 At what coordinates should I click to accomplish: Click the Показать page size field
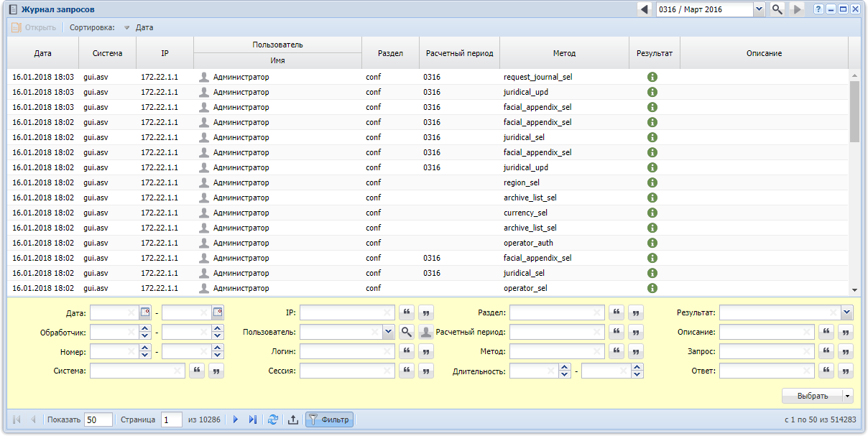point(98,419)
